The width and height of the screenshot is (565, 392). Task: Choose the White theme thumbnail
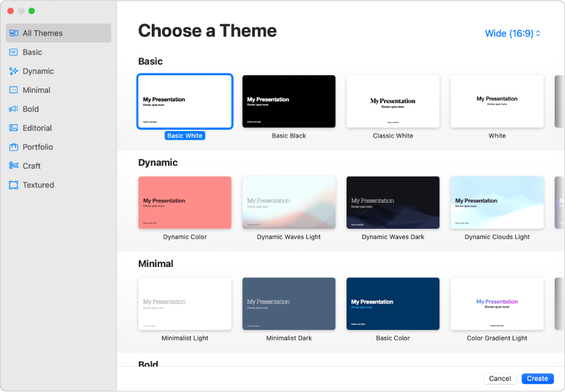pos(497,101)
